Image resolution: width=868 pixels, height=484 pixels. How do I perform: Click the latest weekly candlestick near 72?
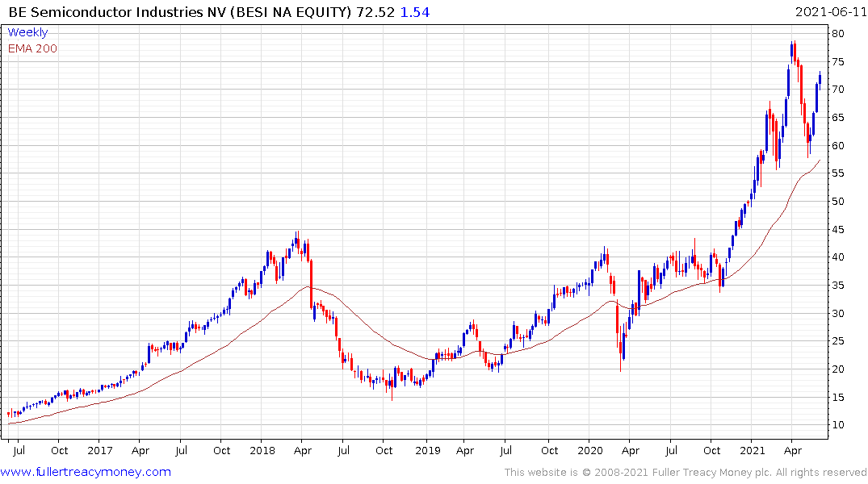pos(820,78)
